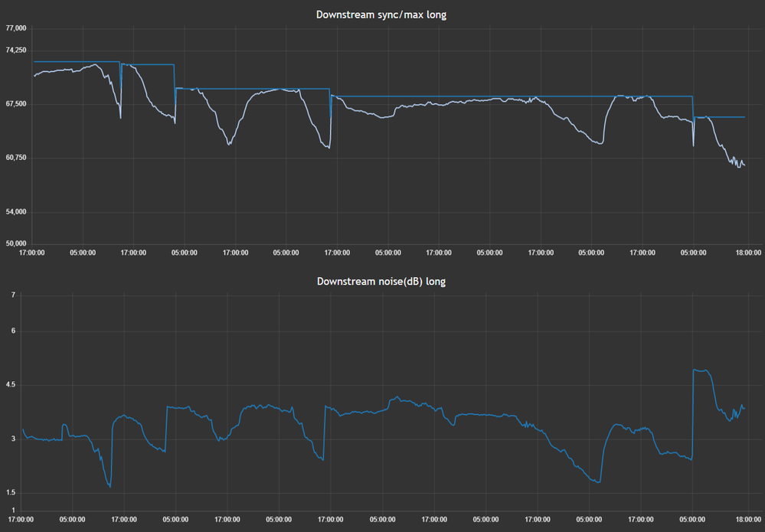The width and height of the screenshot is (765, 532).
Task: Click the 3 dB y-axis label
Action: click(13, 439)
